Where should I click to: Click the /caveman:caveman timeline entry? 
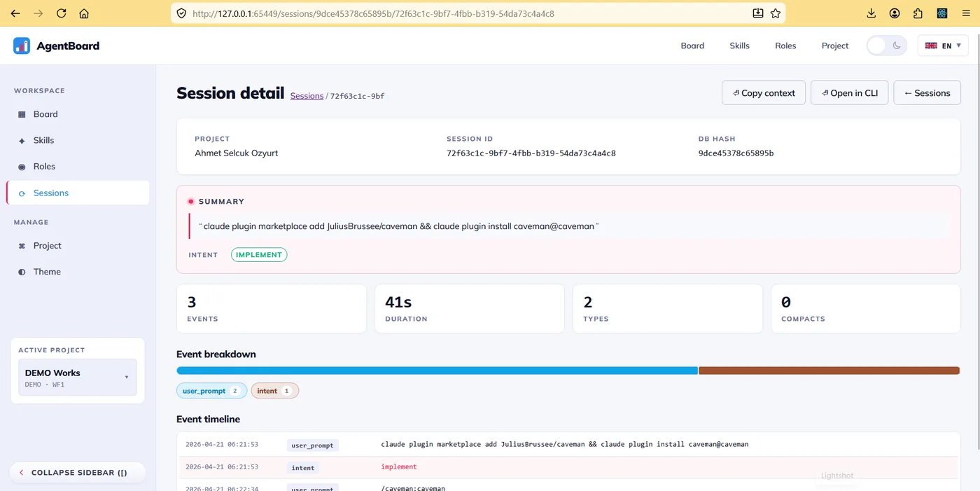coord(413,488)
